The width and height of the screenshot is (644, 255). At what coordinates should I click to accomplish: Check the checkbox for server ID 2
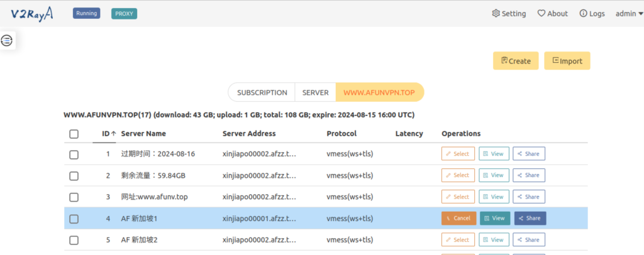coord(74,175)
